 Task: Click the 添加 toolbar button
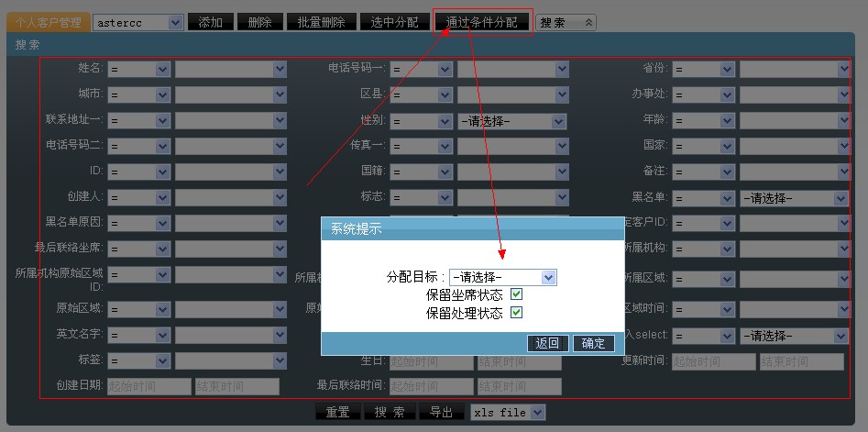[210, 22]
